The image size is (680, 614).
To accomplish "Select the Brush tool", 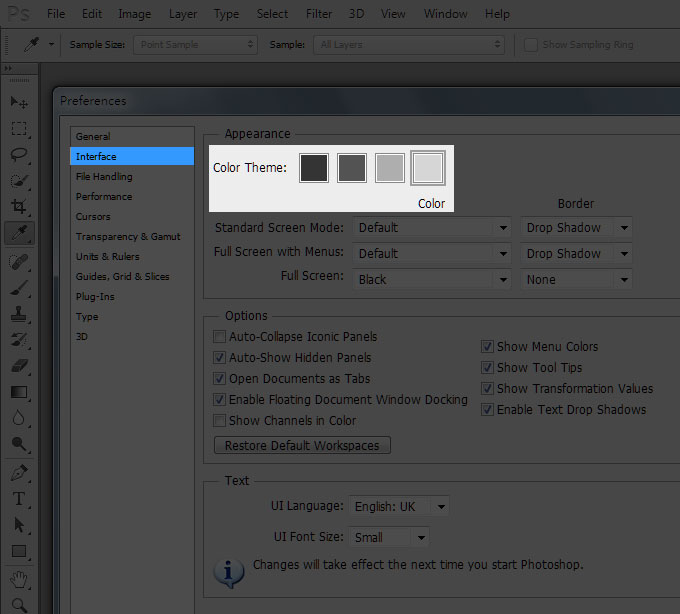I will (x=19, y=288).
